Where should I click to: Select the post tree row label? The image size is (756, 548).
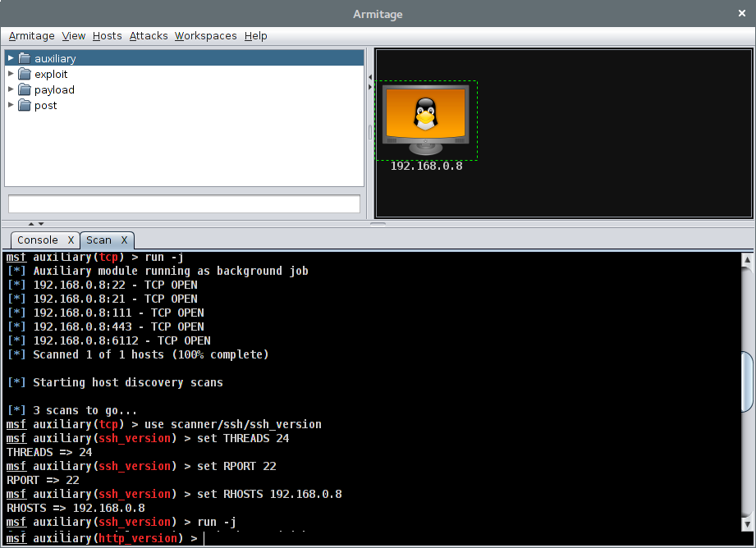[x=46, y=106]
